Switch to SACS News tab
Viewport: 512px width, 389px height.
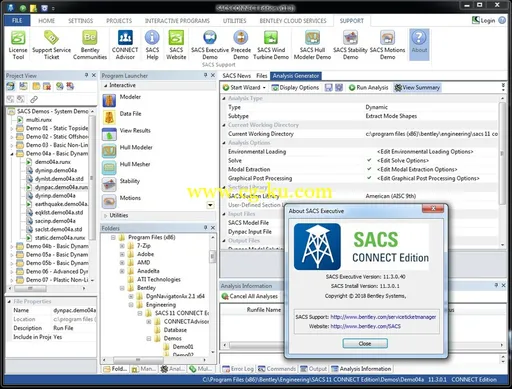[236, 76]
